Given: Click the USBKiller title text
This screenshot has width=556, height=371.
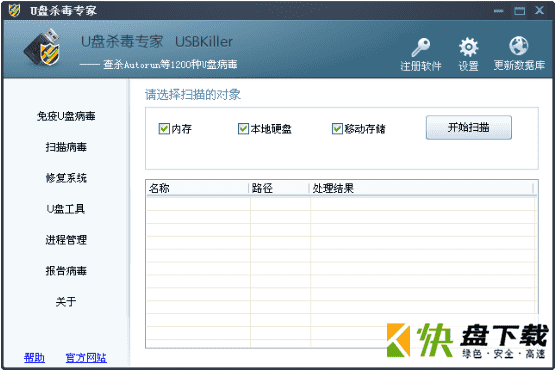Looking at the screenshot, I should [204, 42].
